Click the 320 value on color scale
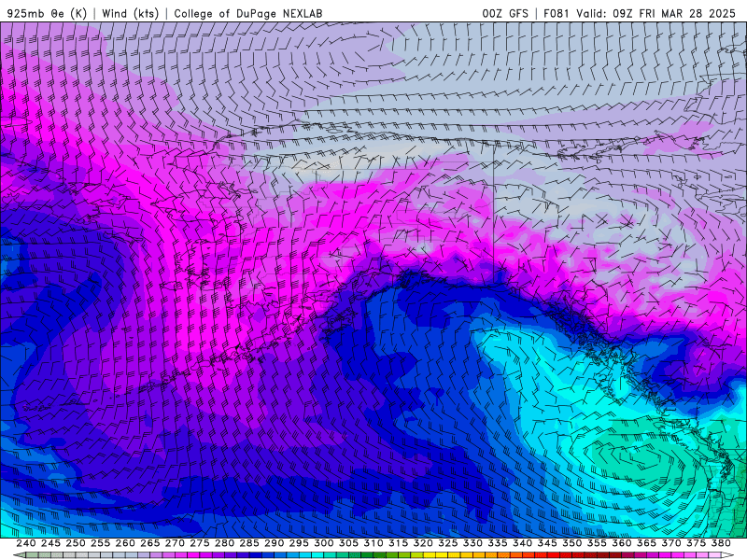The width and height of the screenshot is (747, 560). (423, 543)
